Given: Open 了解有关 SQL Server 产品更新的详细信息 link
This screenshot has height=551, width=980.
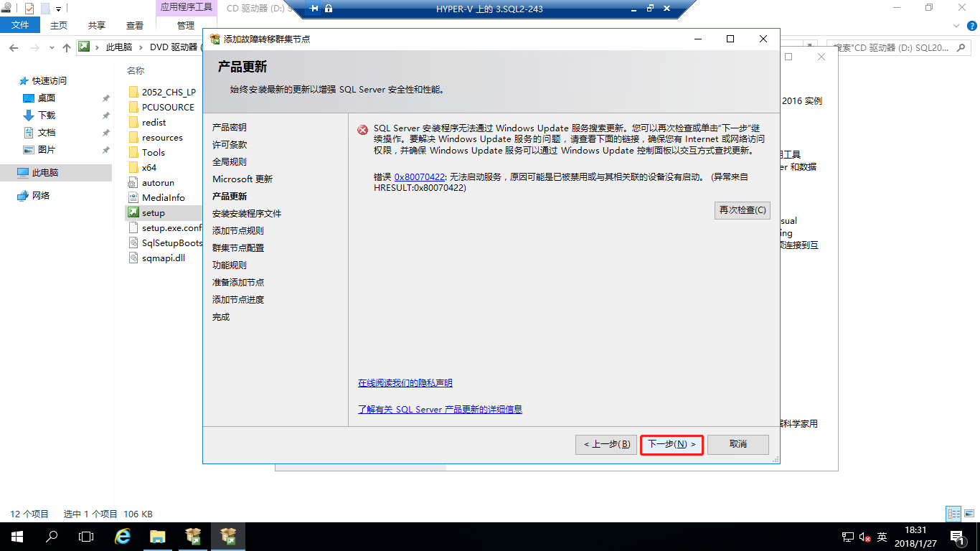Looking at the screenshot, I should (440, 410).
